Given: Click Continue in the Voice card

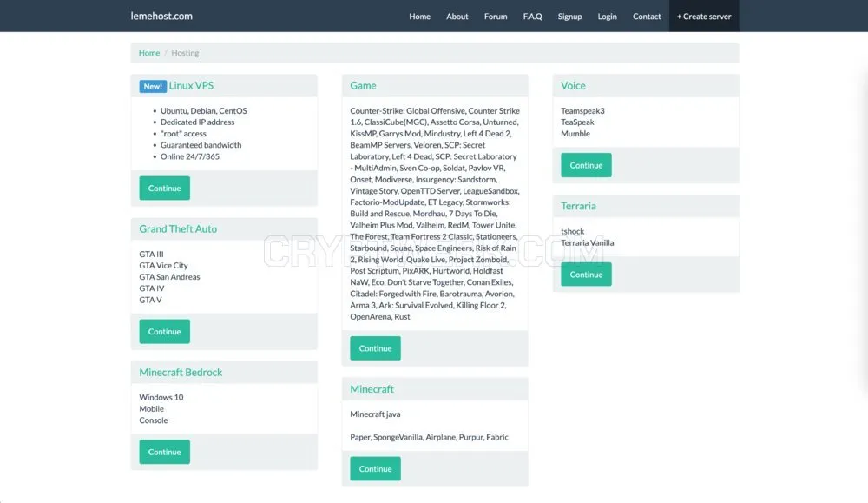Looking at the screenshot, I should tap(586, 165).
